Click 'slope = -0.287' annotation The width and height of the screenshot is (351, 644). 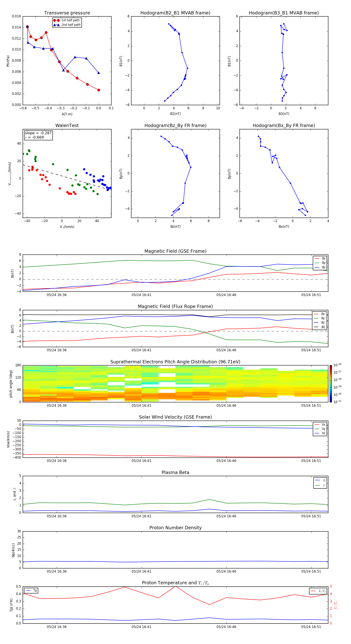click(x=38, y=133)
